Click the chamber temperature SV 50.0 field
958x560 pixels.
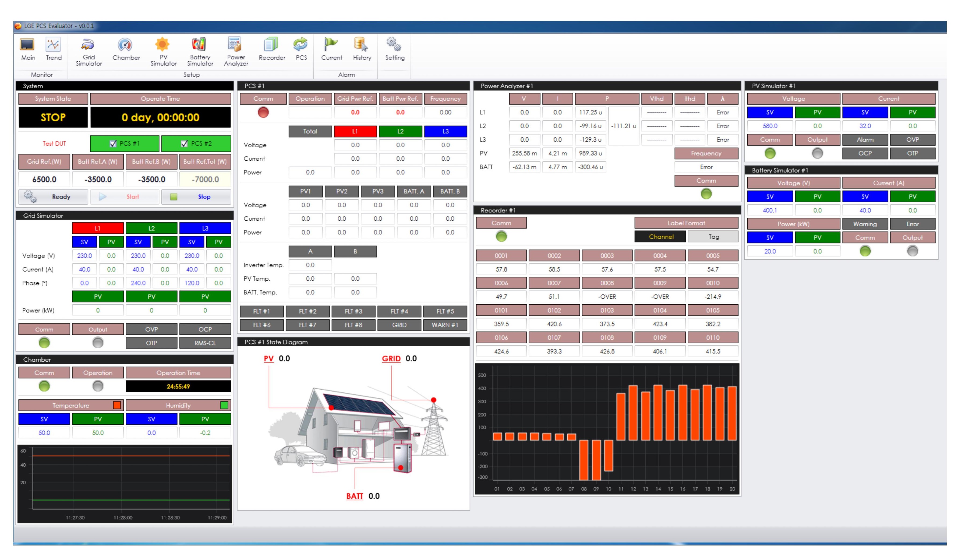(44, 433)
